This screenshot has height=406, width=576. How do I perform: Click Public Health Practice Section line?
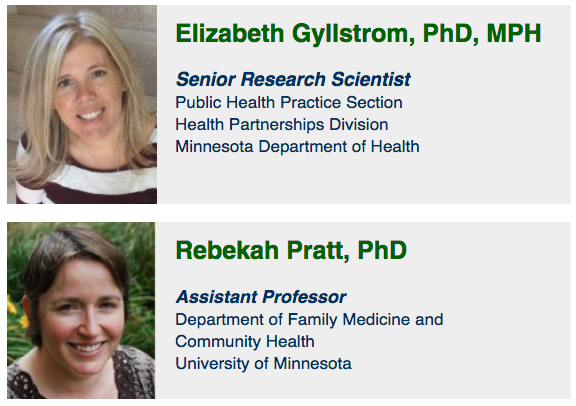coord(289,103)
